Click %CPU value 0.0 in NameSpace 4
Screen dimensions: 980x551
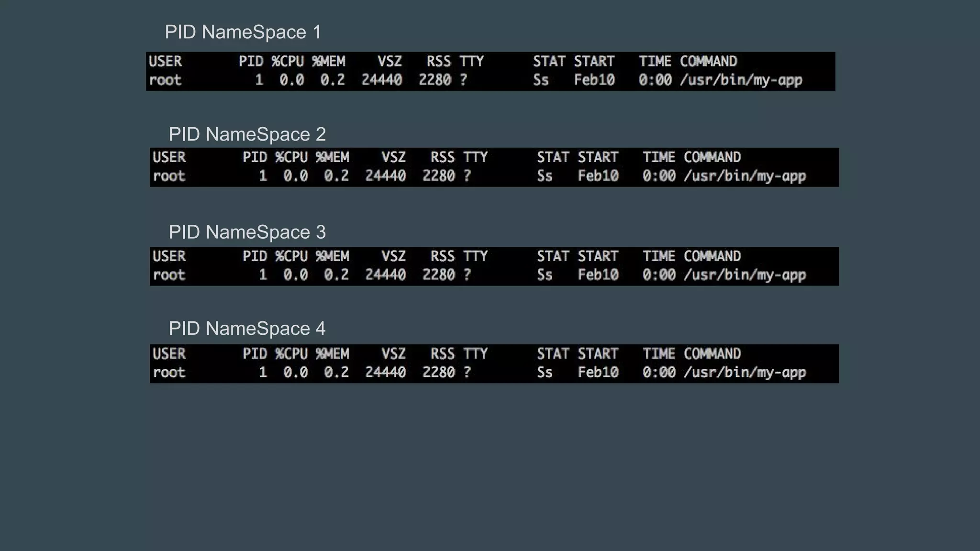296,373
